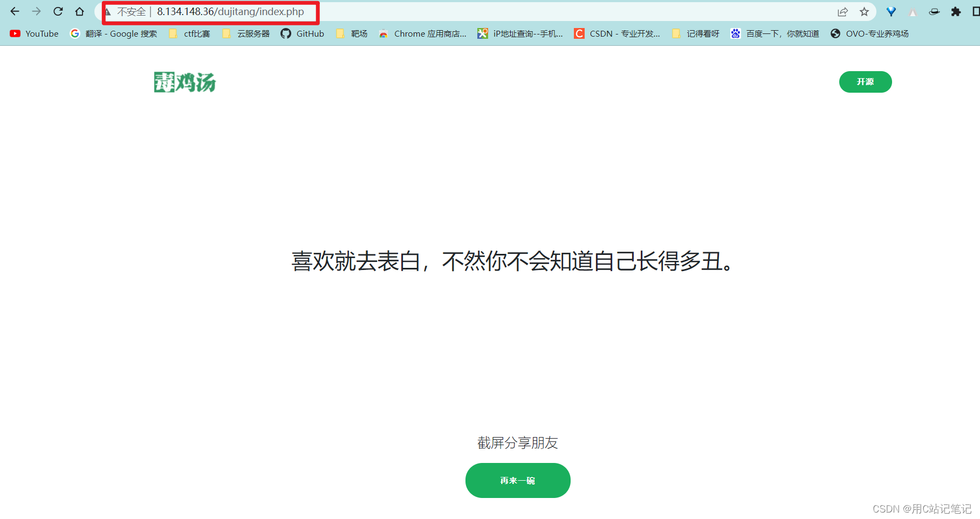
Task: Open the ctf比赛 bookmark folder
Action: (x=189, y=33)
